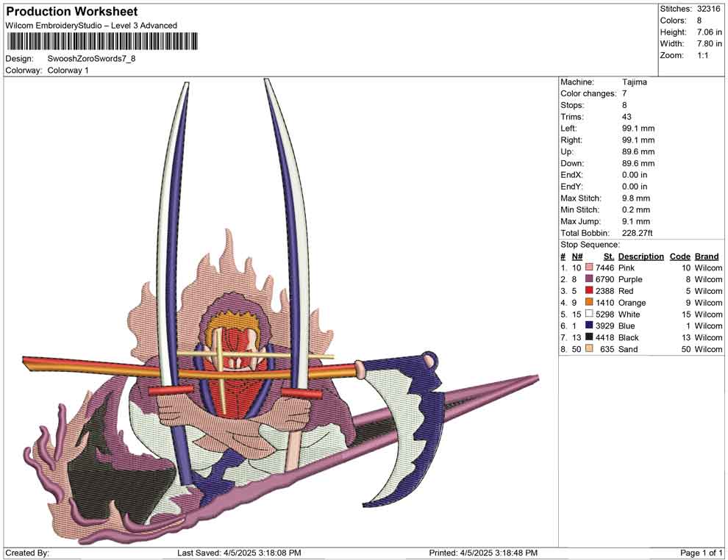Click stitch count '6790' in Purple row
Viewport: 728px width, 560px height.
pos(605,279)
